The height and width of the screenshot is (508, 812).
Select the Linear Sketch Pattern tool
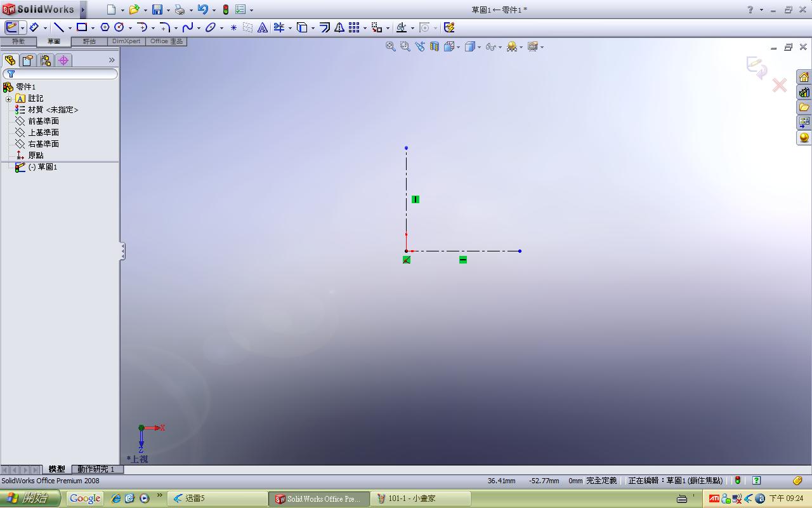coord(354,27)
